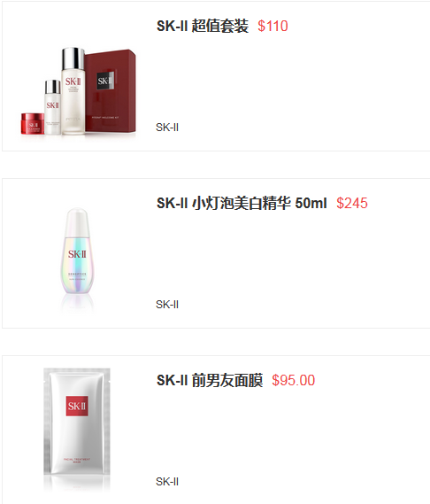Open the 小灯泡 essence bottle image

click(77, 259)
